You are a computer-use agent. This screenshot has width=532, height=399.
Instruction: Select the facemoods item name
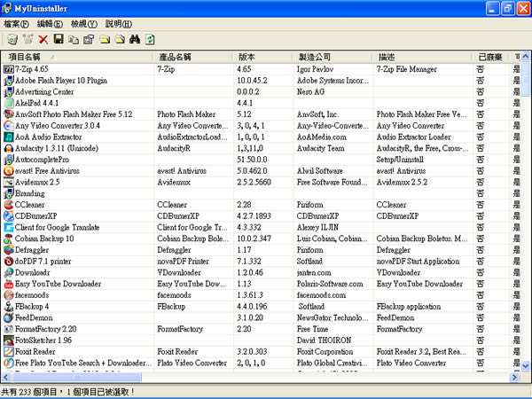32,295
